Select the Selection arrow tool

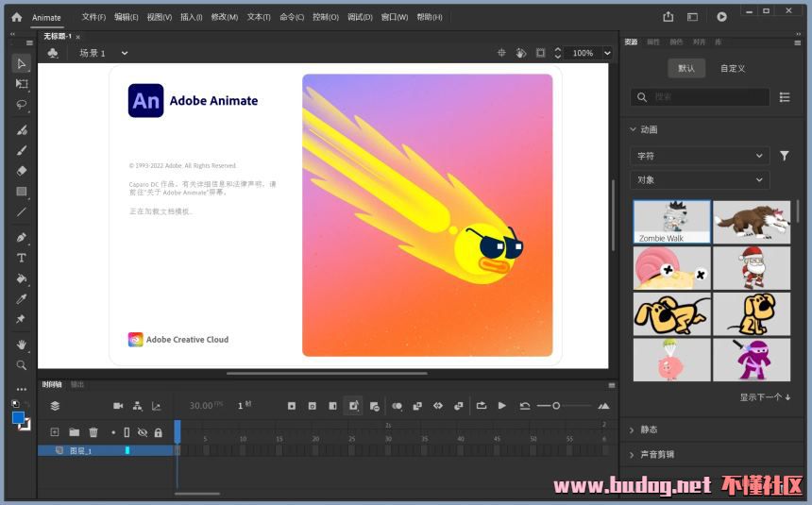point(21,63)
